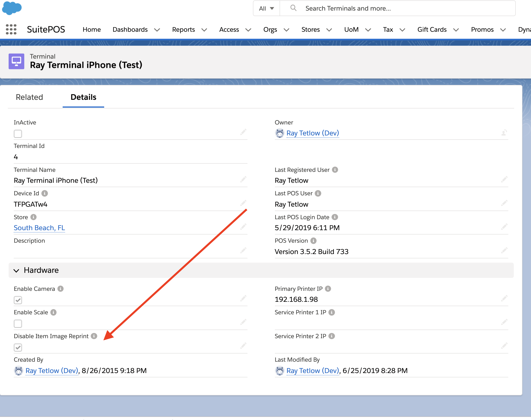531x420 pixels.
Task: Click the search magnifier icon
Action: click(x=293, y=8)
